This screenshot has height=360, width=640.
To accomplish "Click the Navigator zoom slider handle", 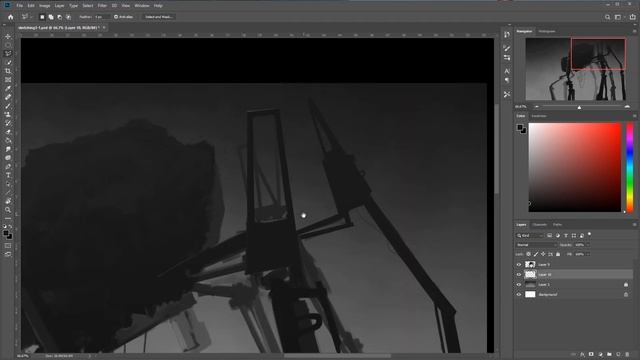I will (579, 107).
